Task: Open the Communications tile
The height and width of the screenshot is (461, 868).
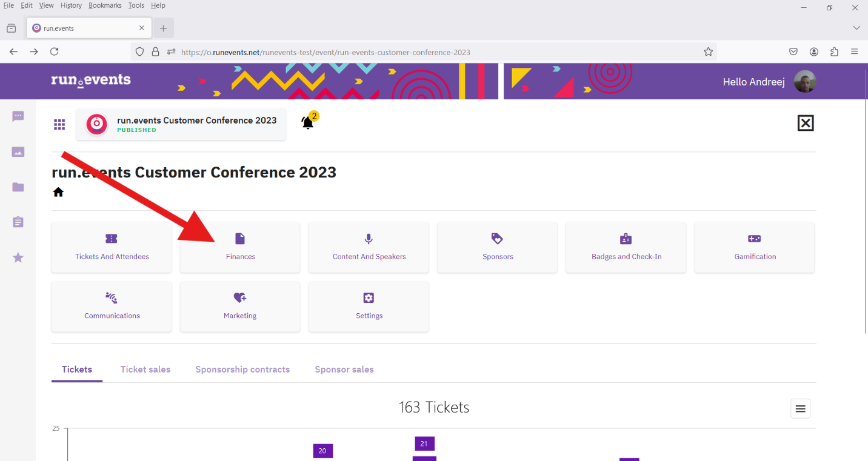Action: point(112,307)
